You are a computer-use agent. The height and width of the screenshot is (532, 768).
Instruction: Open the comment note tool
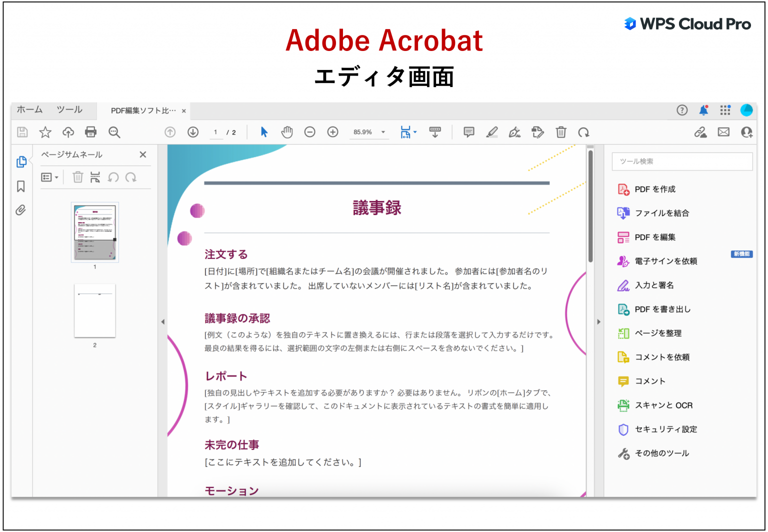click(x=468, y=132)
